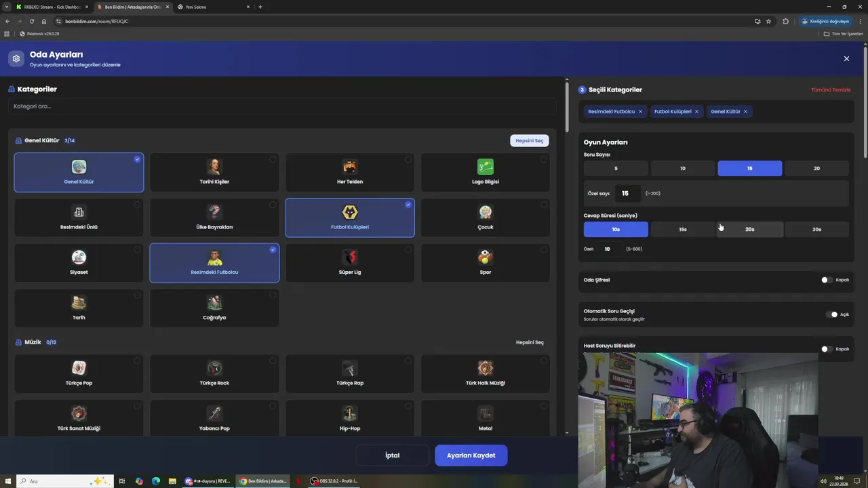Click the Kategori ara search field
Screen dimensions: 868x488
point(282,106)
